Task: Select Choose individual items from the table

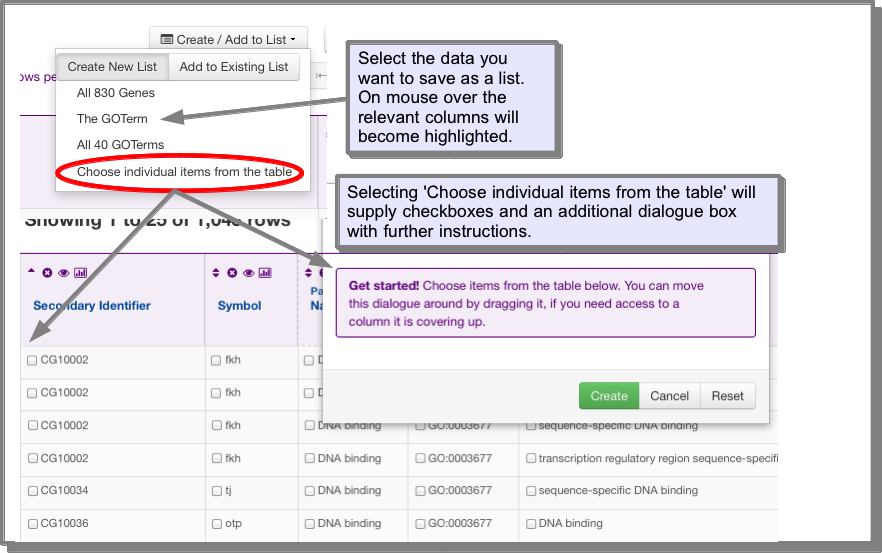Action: tap(184, 172)
